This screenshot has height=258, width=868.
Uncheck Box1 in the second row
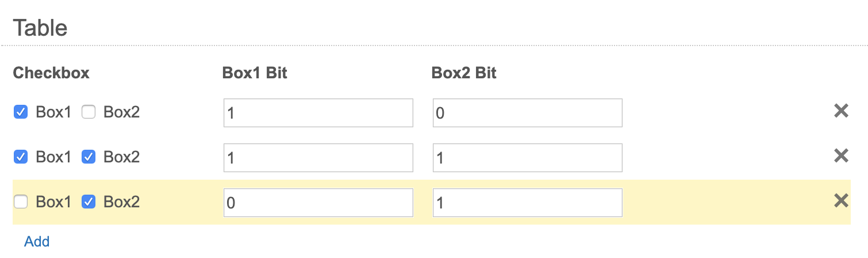21,157
